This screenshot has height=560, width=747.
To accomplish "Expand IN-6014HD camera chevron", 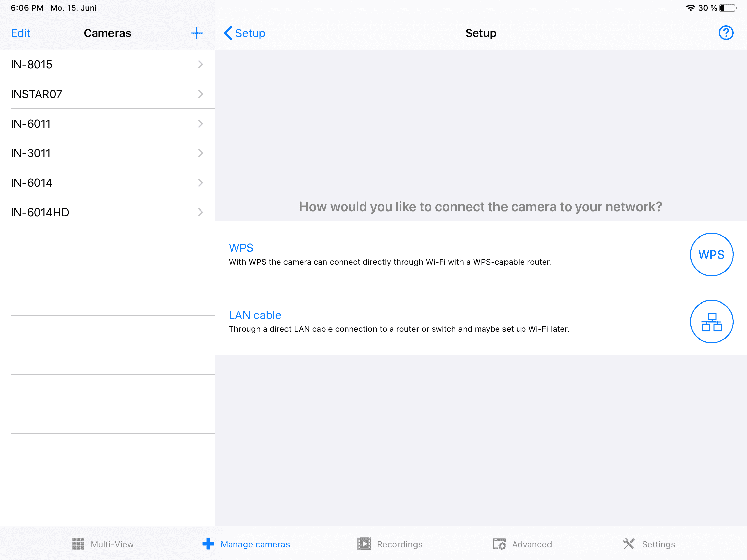I will 200,212.
